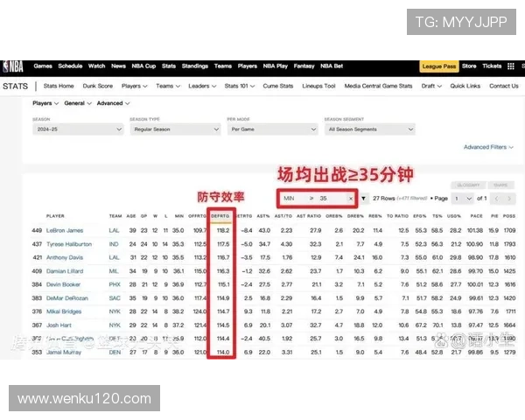Open Josh Hart player page
Viewport: 525px width, 420px height.
(59, 325)
